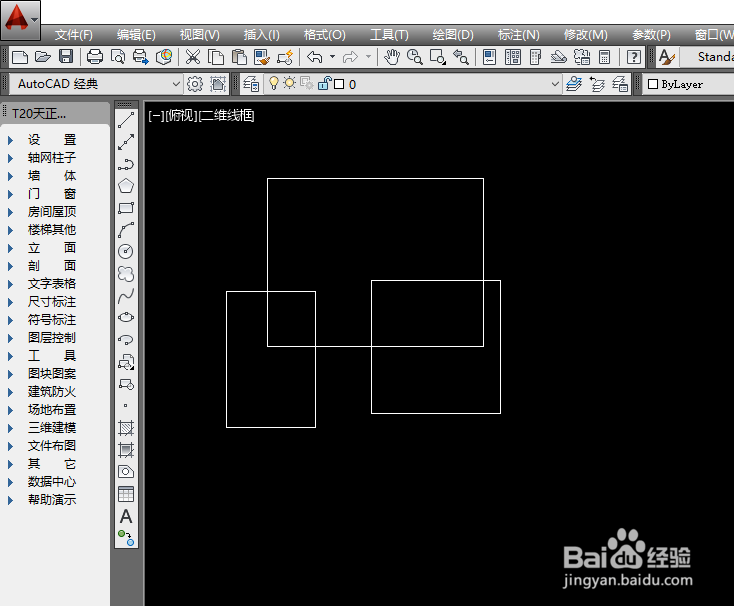This screenshot has width=734, height=606.
Task: Open the undo history dropdown arrow
Action: pos(332,57)
